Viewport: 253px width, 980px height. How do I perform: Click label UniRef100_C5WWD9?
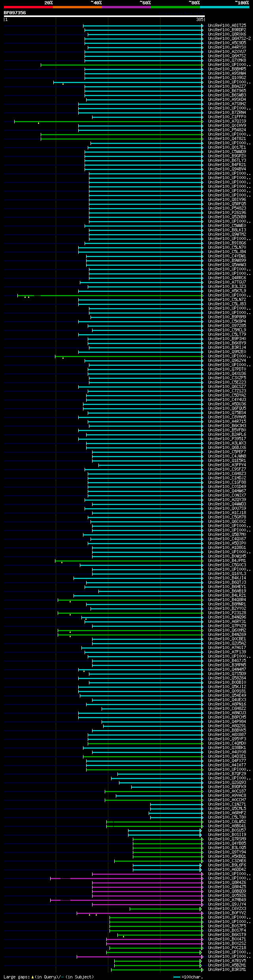[x=227, y=151]
